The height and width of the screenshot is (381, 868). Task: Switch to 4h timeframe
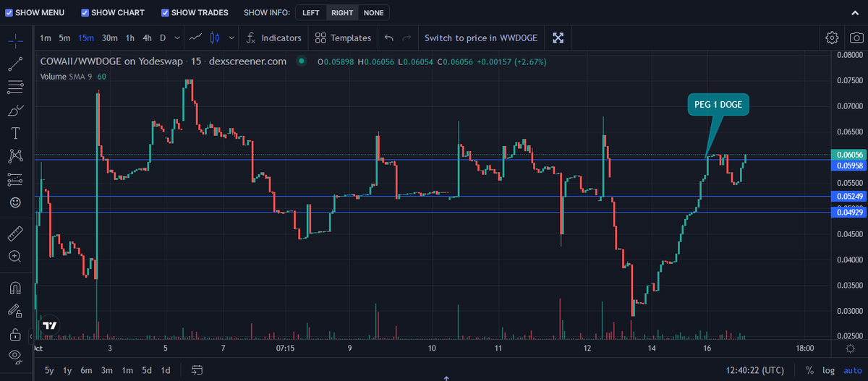[148, 38]
